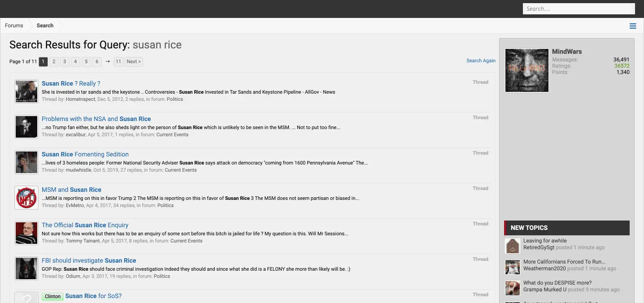Viewport: 644px width, 303px height.
Task: Focus the top search input field
Action: click(579, 9)
